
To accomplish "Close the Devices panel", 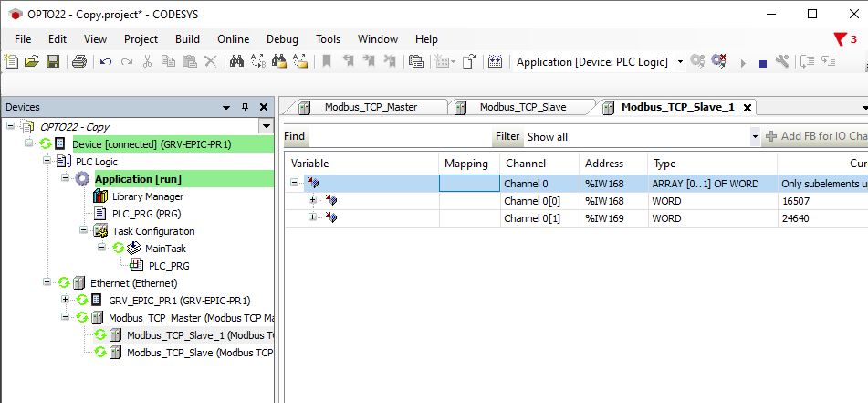I will (264, 108).
